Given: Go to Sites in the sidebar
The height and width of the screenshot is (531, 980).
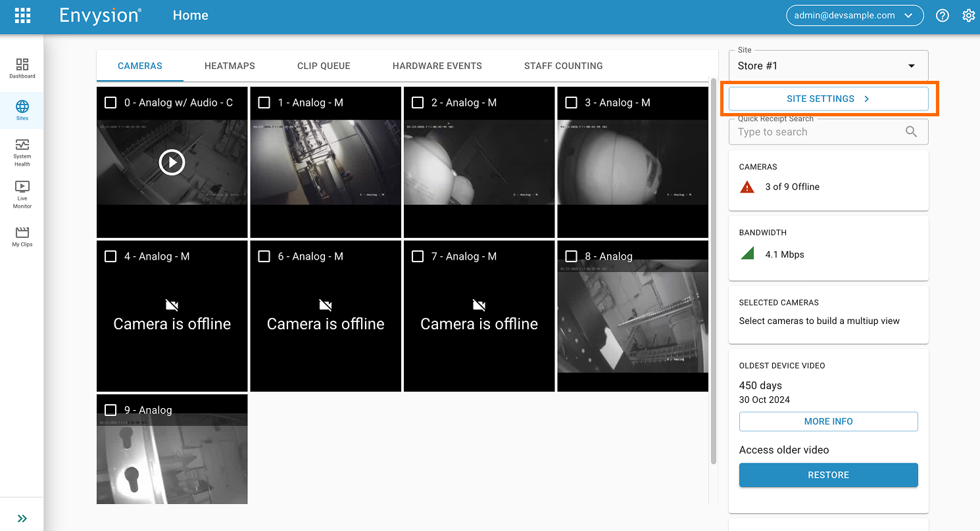Looking at the screenshot, I should point(22,110).
